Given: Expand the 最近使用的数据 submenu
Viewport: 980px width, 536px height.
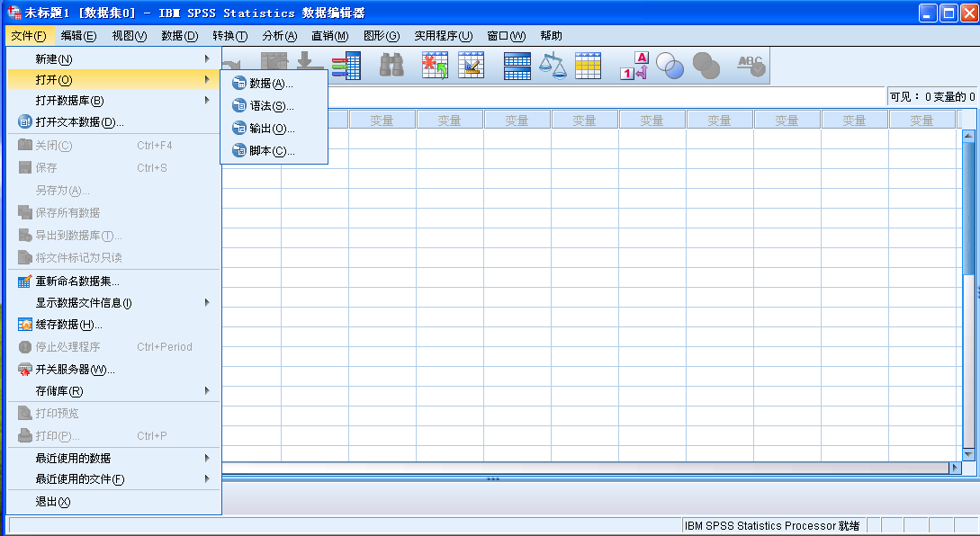Looking at the screenshot, I should [113, 458].
